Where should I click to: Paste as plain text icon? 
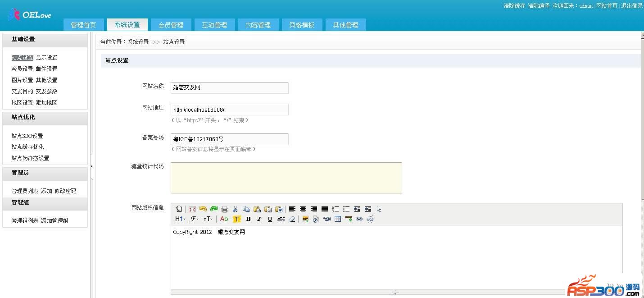(x=268, y=209)
